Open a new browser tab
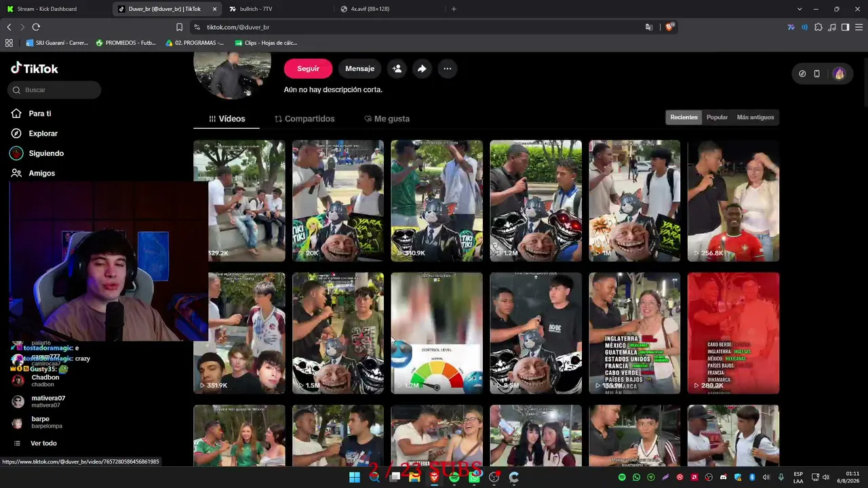 454,9
